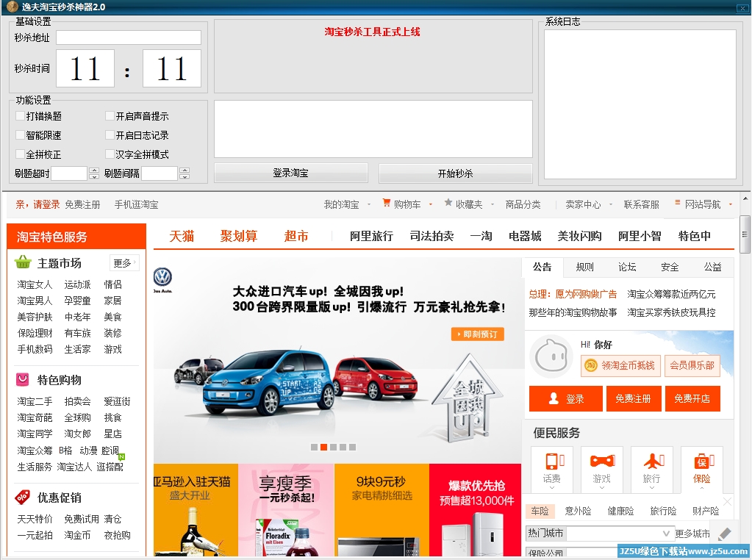Click the app logo in title bar
752x560 pixels.
[x=12, y=6]
